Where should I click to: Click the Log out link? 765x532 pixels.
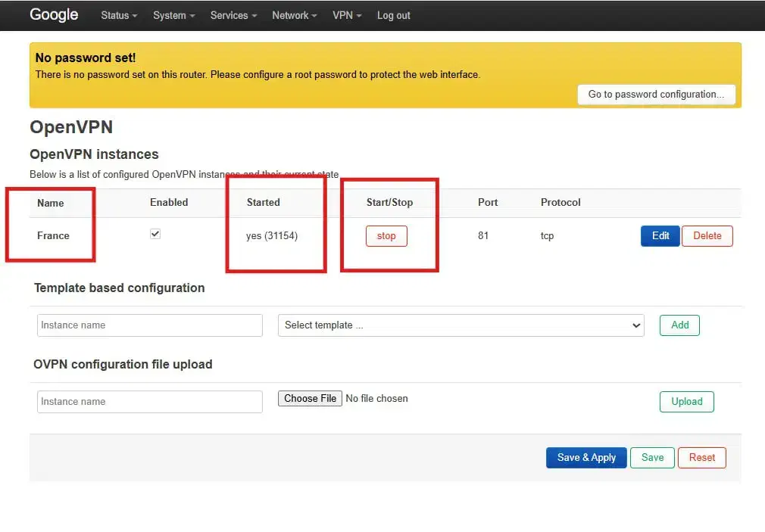393,15
